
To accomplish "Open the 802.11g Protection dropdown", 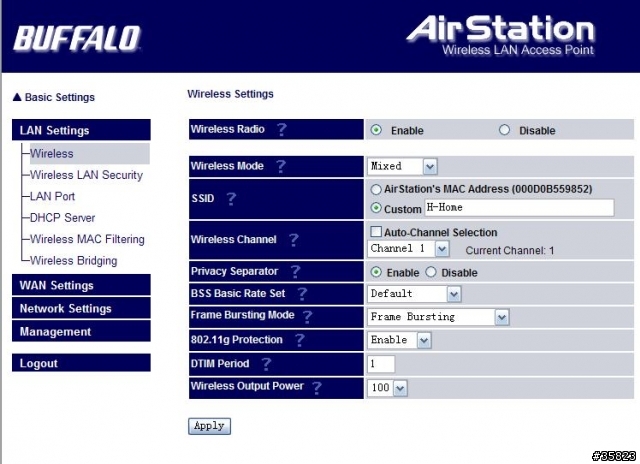I will tap(399, 340).
